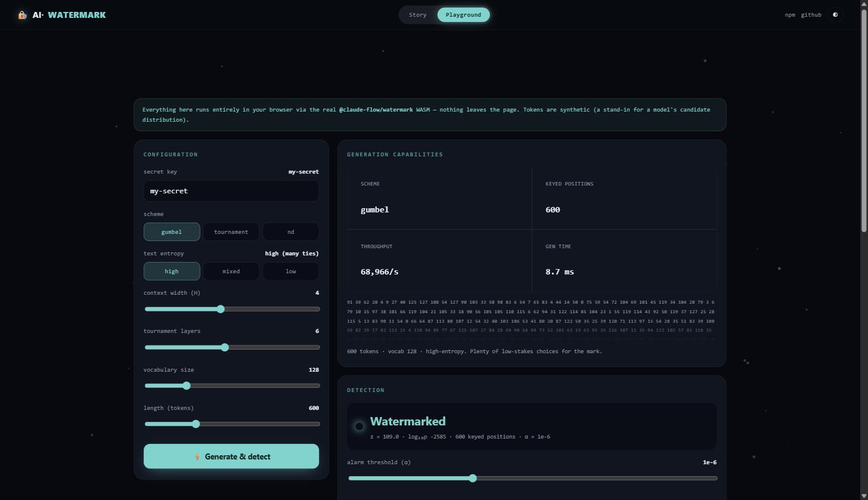Click the Watermarked detection heading

click(408, 421)
